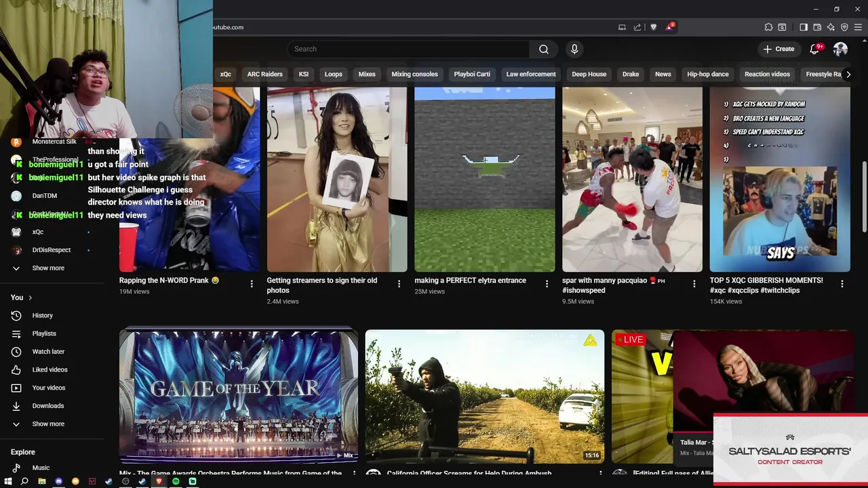Click the share page icon in address bar
The height and width of the screenshot is (488, 868).
(637, 27)
